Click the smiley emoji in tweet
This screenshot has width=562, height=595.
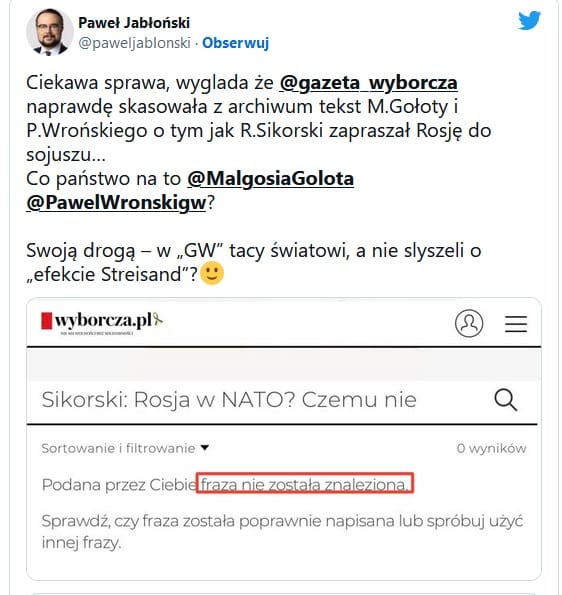pos(212,274)
